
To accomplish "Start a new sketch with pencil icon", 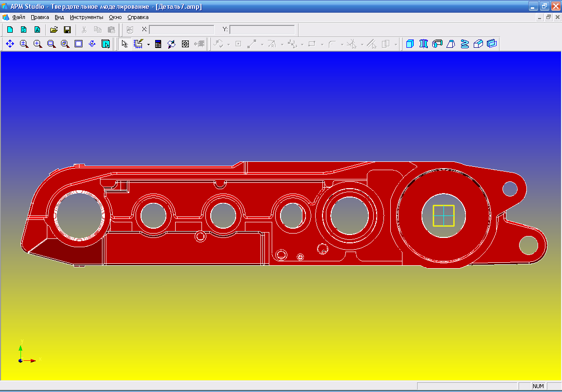I will click(x=139, y=44).
